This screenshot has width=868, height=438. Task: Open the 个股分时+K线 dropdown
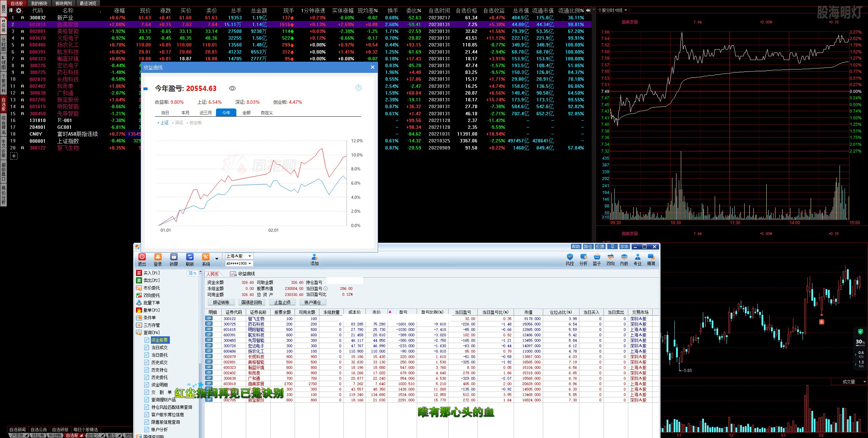[612, 10]
